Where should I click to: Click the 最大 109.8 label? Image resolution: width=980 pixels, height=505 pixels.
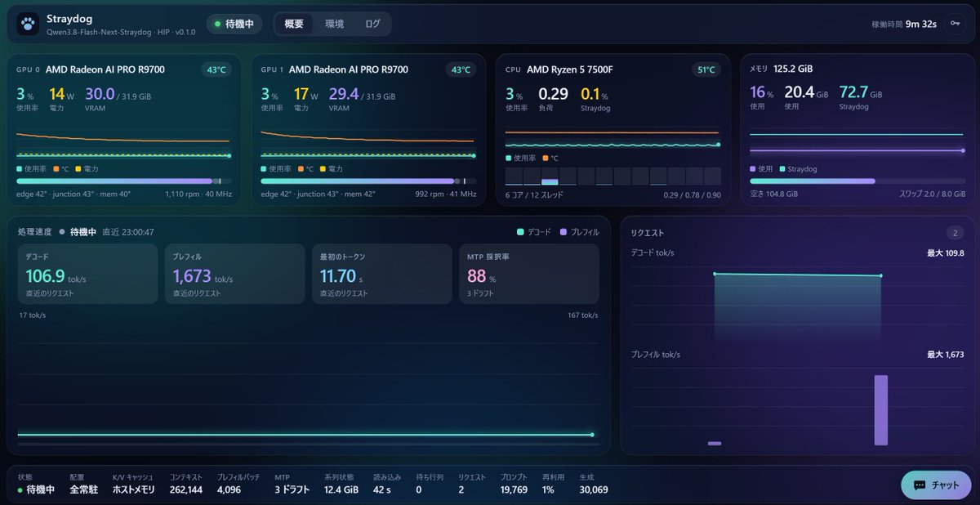[x=946, y=253]
